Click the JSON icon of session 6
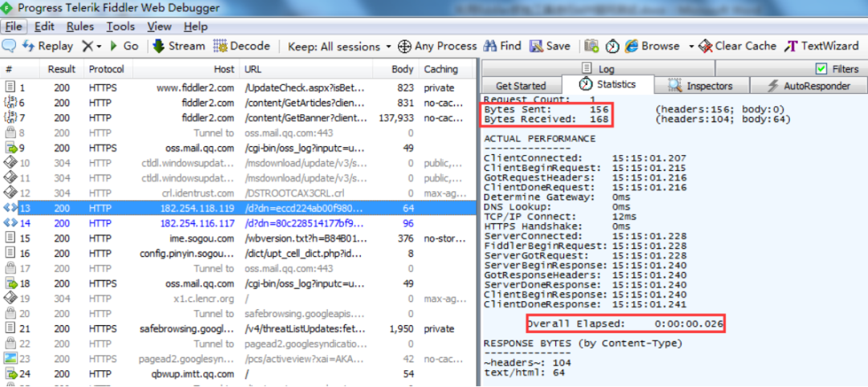The height and width of the screenshot is (387, 868). [10, 102]
